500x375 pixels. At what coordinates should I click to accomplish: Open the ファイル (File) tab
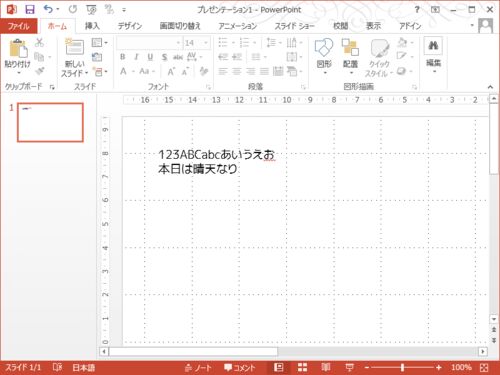click(x=19, y=26)
